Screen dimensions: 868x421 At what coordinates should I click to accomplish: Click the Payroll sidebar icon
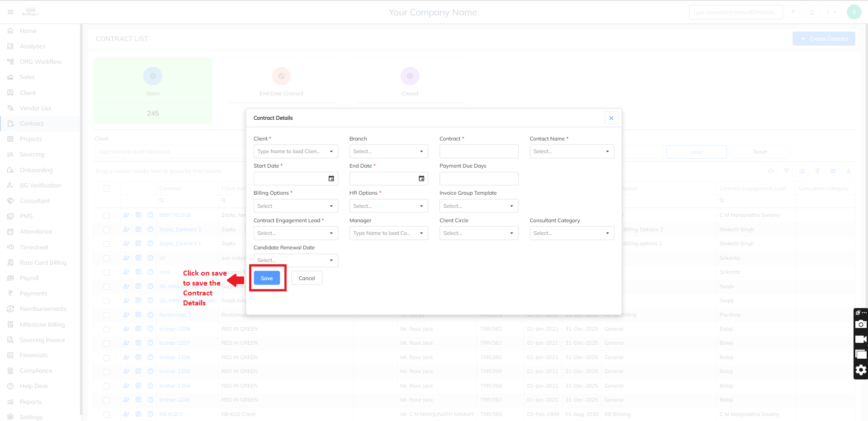click(10, 278)
